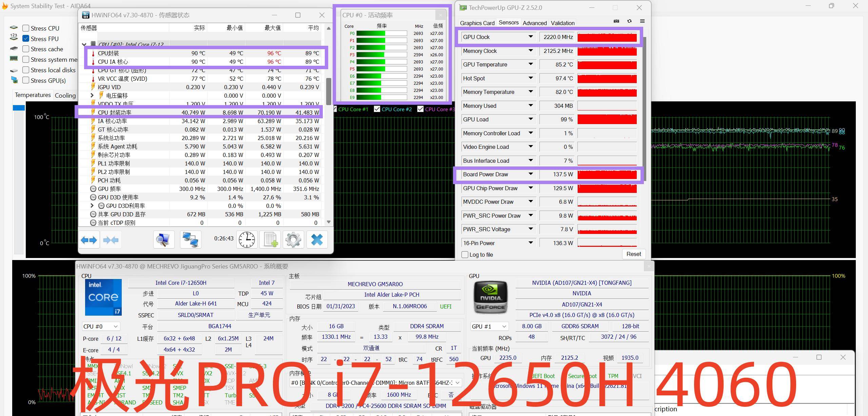Screen dimensions: 868x416
Task: Click the P0 core frequency bar
Action: 381,33
